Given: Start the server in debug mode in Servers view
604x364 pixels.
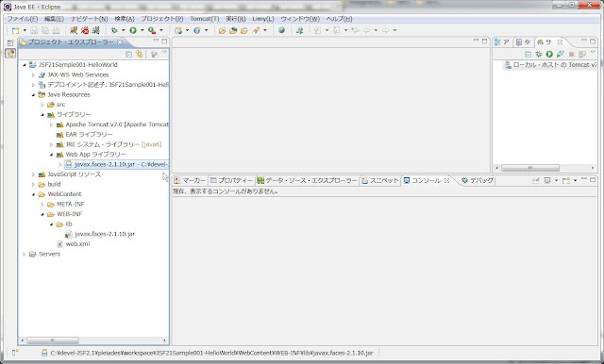Looking at the screenshot, I should [x=539, y=55].
